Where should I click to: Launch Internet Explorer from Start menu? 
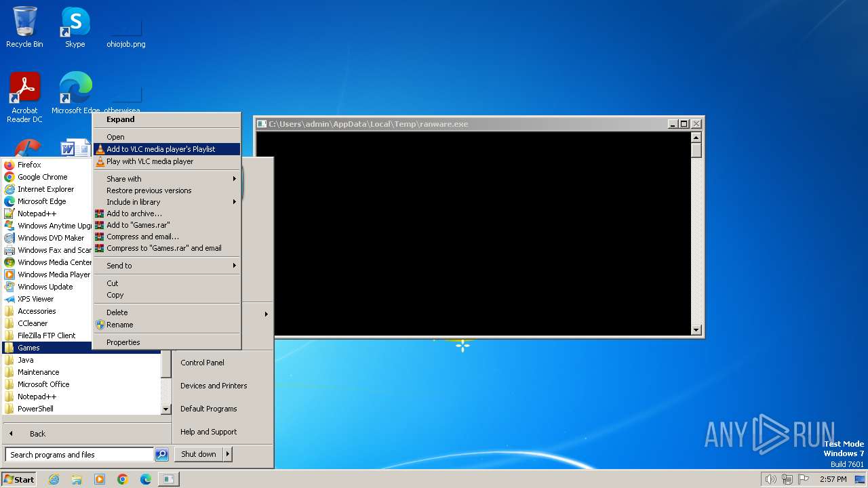[45, 189]
